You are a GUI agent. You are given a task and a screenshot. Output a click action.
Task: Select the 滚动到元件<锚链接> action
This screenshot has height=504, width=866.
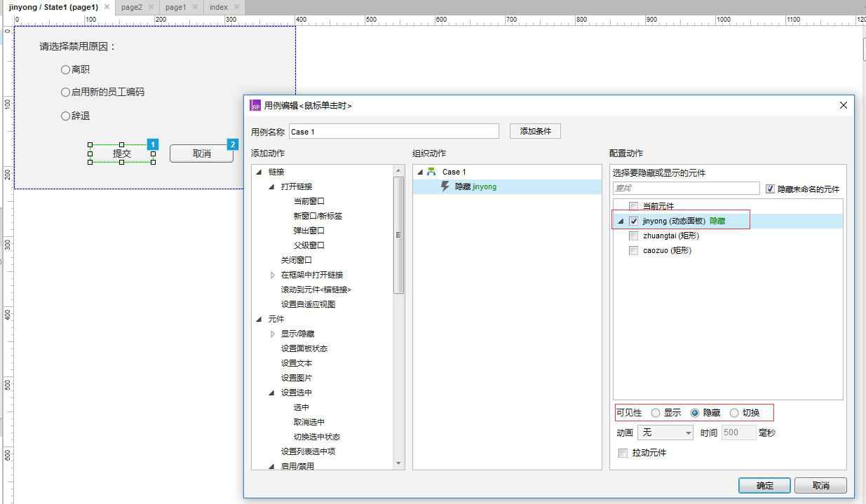[316, 290]
